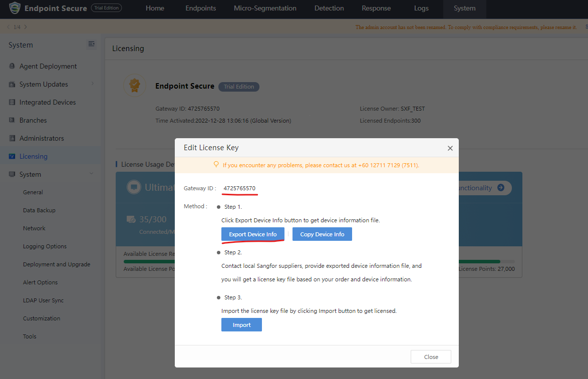This screenshot has height=379, width=588.
Task: Select Agent Deployment in sidebar
Action: pos(48,67)
